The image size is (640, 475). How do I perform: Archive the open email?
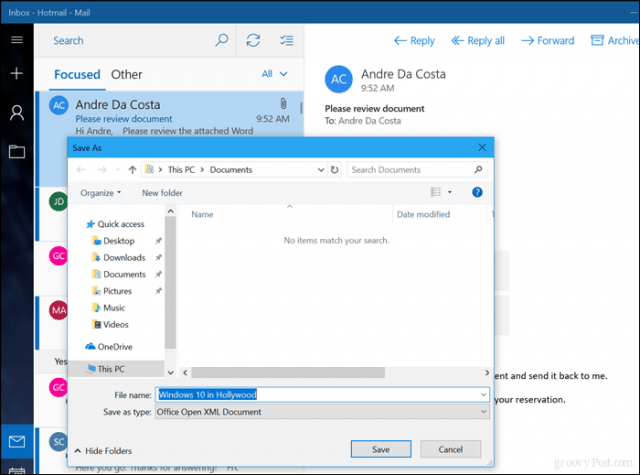615,40
